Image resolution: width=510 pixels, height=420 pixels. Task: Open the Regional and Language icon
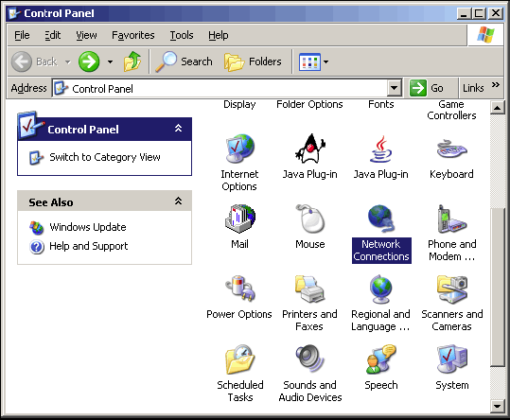coord(381,289)
